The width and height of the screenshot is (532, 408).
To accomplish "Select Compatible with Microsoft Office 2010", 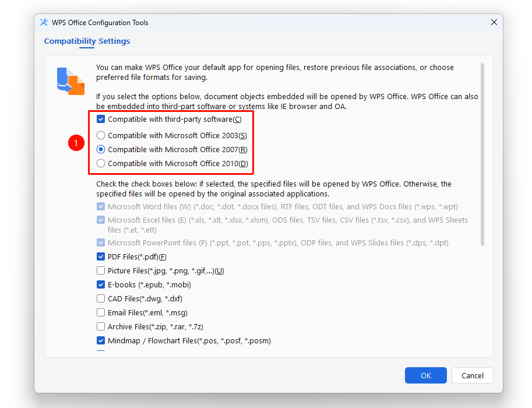I will pyautogui.click(x=101, y=163).
